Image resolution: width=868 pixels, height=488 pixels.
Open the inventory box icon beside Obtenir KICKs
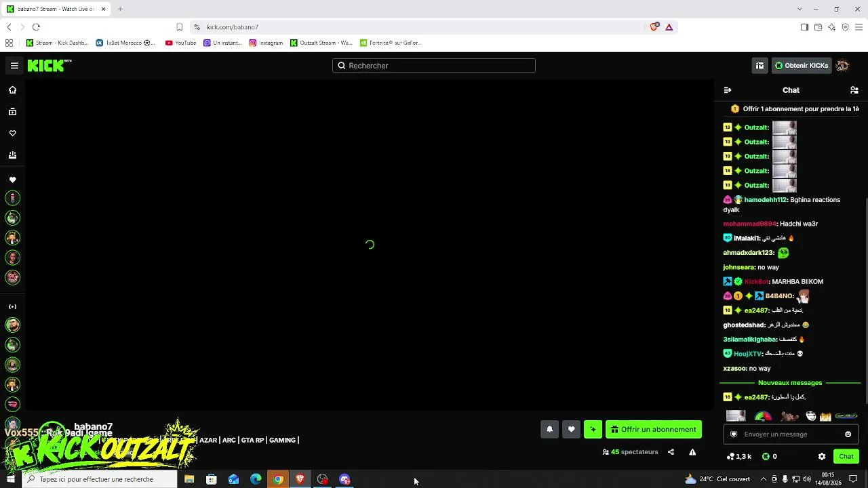tap(759, 66)
